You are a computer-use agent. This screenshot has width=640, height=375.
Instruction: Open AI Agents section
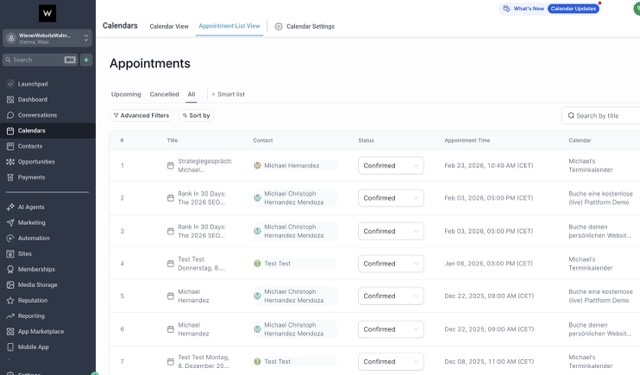[31, 207]
